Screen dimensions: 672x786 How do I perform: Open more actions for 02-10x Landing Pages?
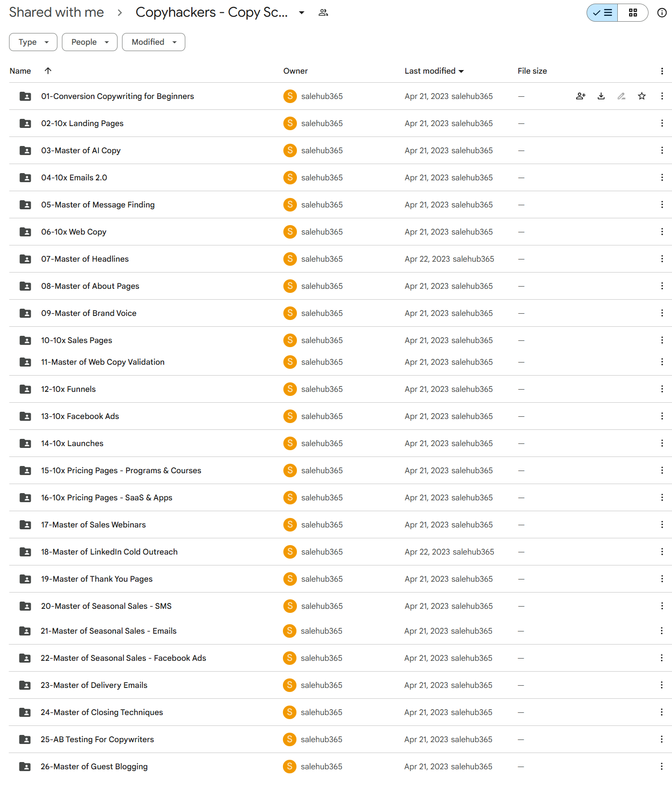(x=662, y=123)
